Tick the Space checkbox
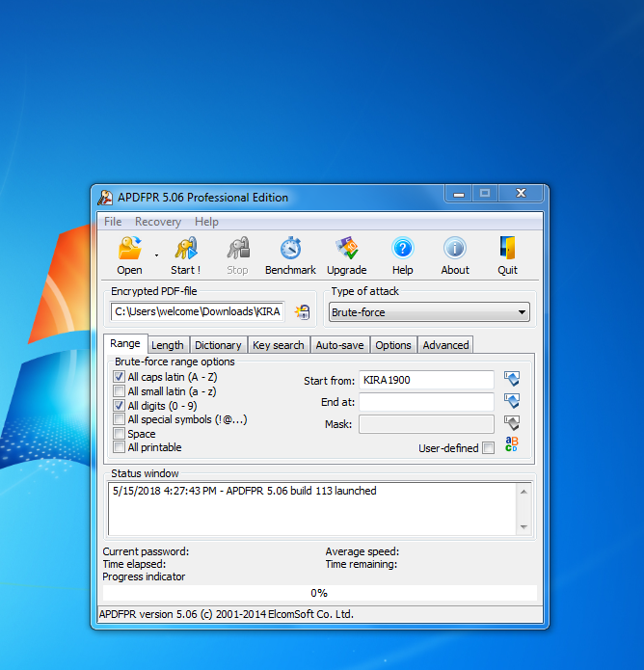Image resolution: width=644 pixels, height=670 pixels. coord(119,433)
